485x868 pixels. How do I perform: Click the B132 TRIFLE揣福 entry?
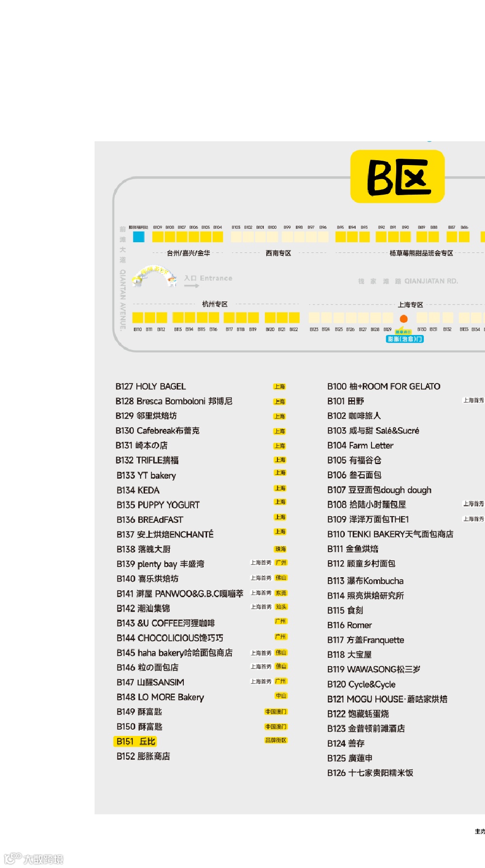click(x=147, y=460)
